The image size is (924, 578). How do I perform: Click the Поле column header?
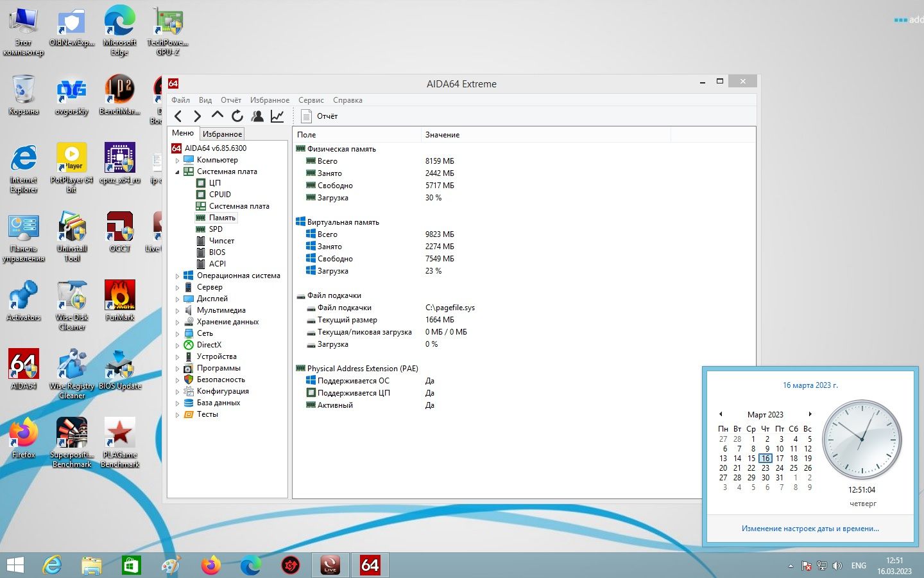[357, 135]
